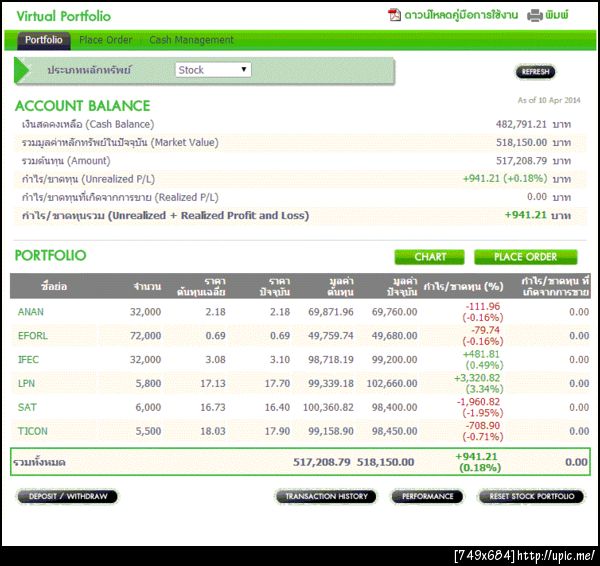Click the Cash Balance row label
Image resolution: width=600 pixels, height=566 pixels.
point(88,124)
